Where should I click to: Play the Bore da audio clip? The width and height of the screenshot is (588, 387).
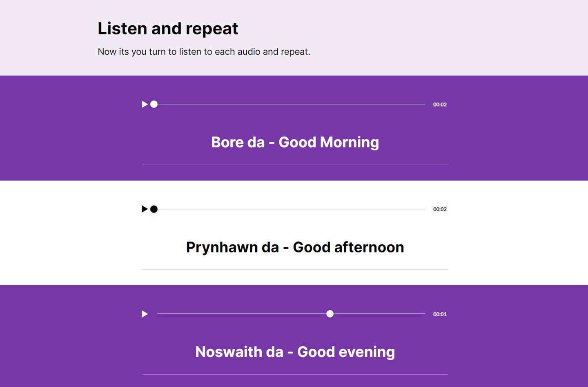145,105
